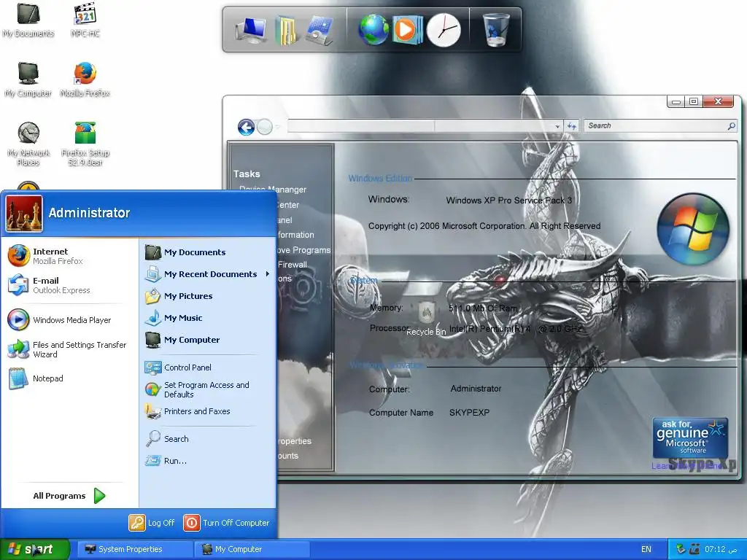Screen dimensions: 747x560
Task: Click the Search input field
Action: (659, 125)
